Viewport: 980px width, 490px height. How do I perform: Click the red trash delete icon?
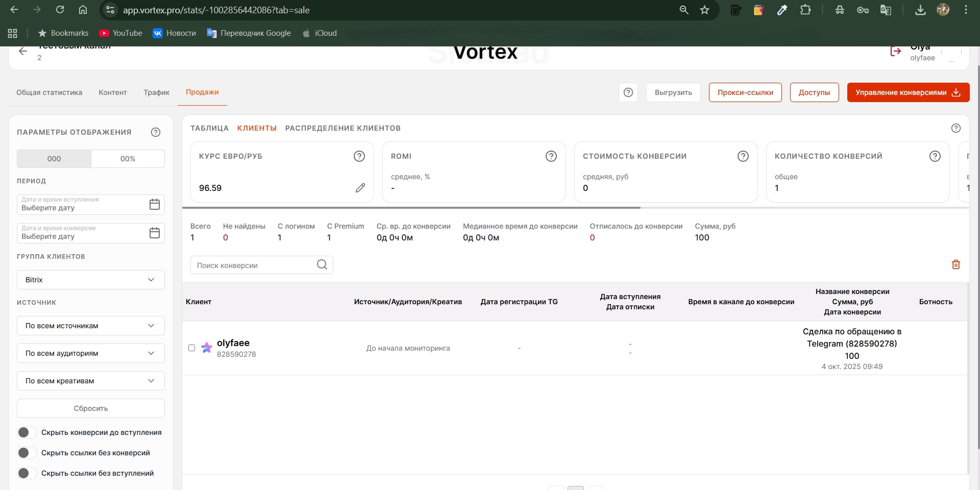pyautogui.click(x=955, y=264)
